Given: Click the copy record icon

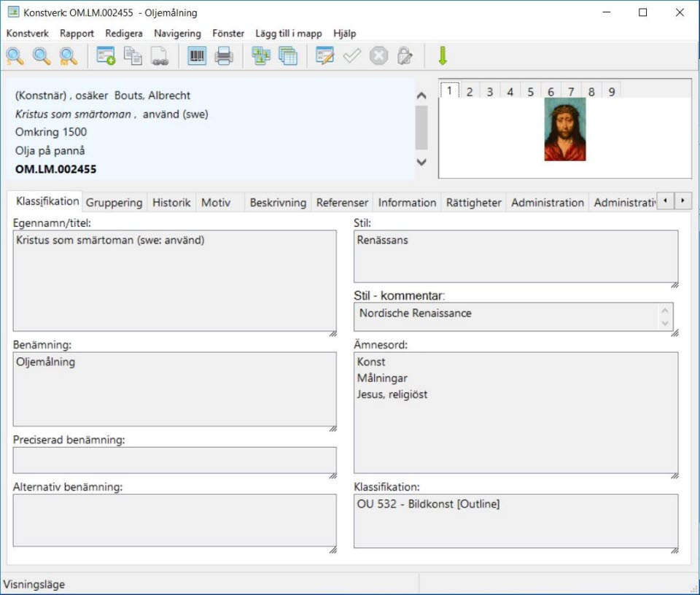Looking at the screenshot, I should [133, 56].
